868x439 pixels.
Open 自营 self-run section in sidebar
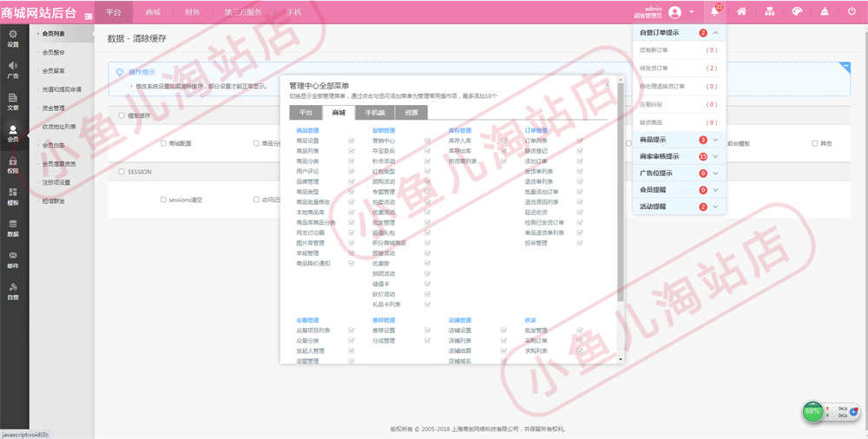click(x=13, y=292)
